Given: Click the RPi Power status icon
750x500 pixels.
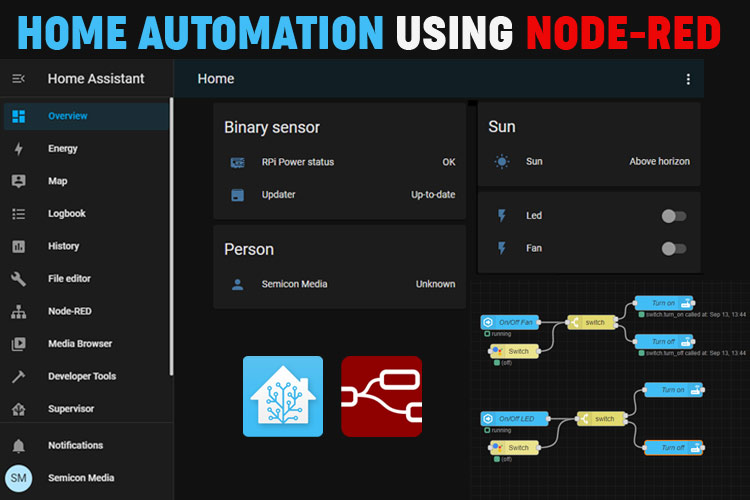Looking at the screenshot, I should click(238, 163).
